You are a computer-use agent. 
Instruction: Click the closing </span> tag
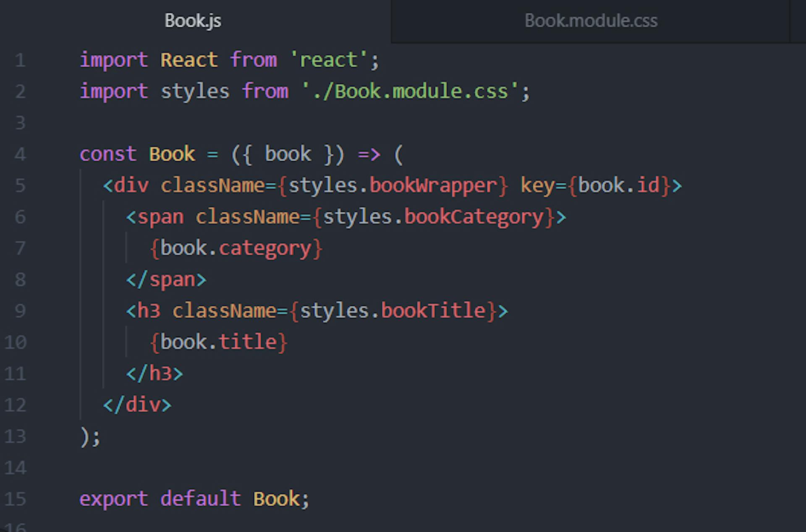166,280
